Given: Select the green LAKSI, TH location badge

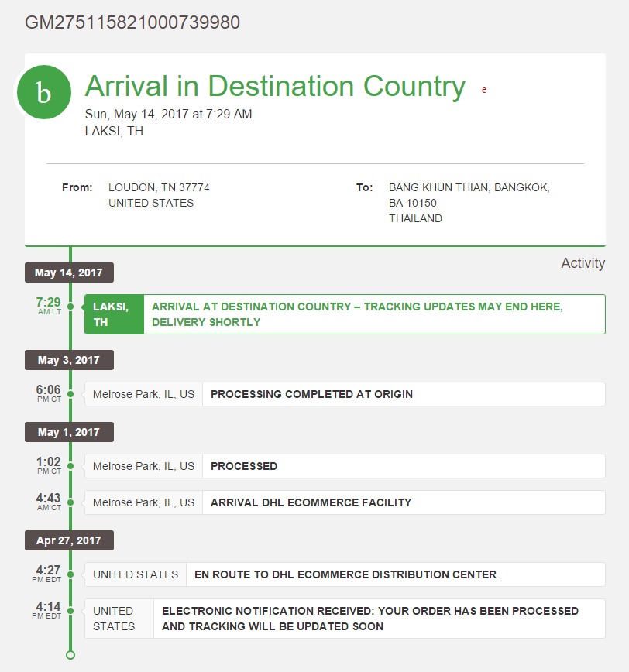Looking at the screenshot, I should coord(114,314).
